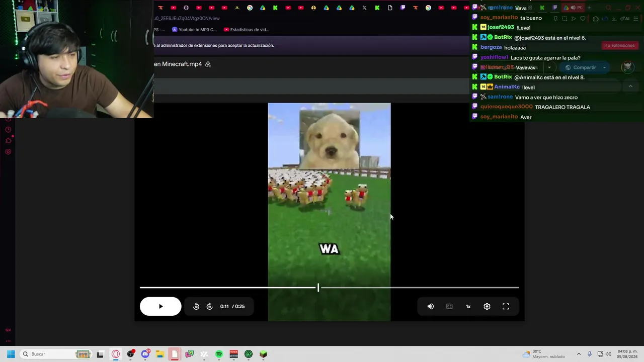Image resolution: width=644 pixels, height=362 pixels.
Task: Open the system volume tray icon
Action: pos(608,354)
